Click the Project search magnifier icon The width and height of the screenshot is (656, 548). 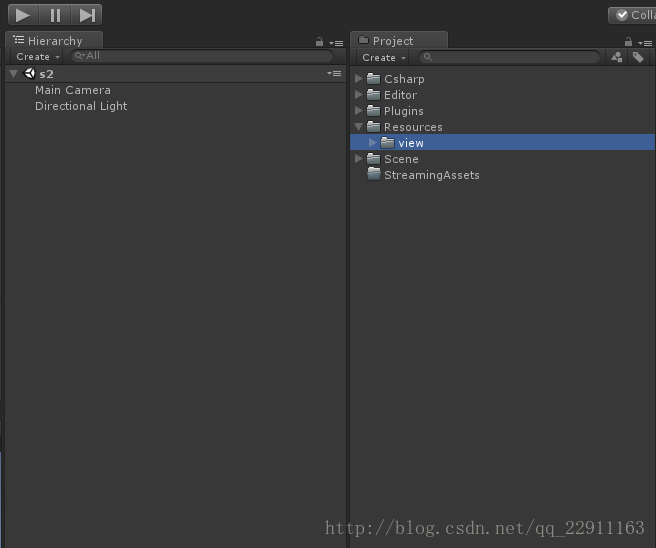427,57
